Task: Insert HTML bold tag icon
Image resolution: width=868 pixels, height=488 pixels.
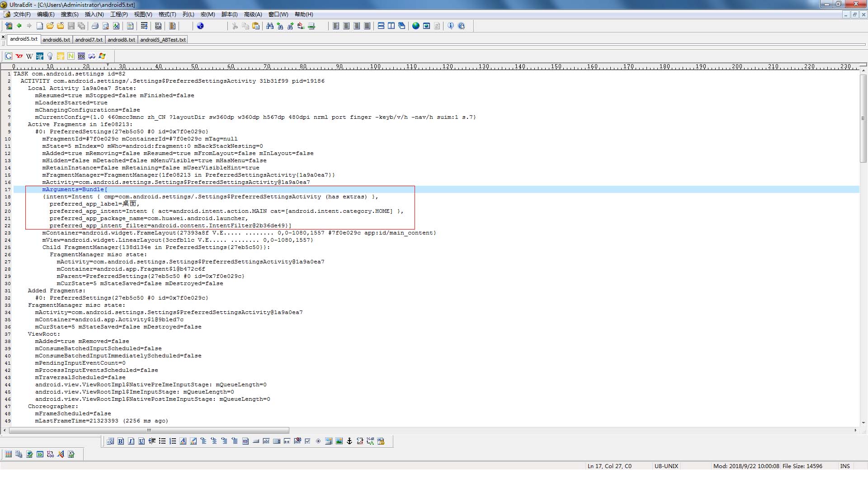Action: (x=121, y=441)
